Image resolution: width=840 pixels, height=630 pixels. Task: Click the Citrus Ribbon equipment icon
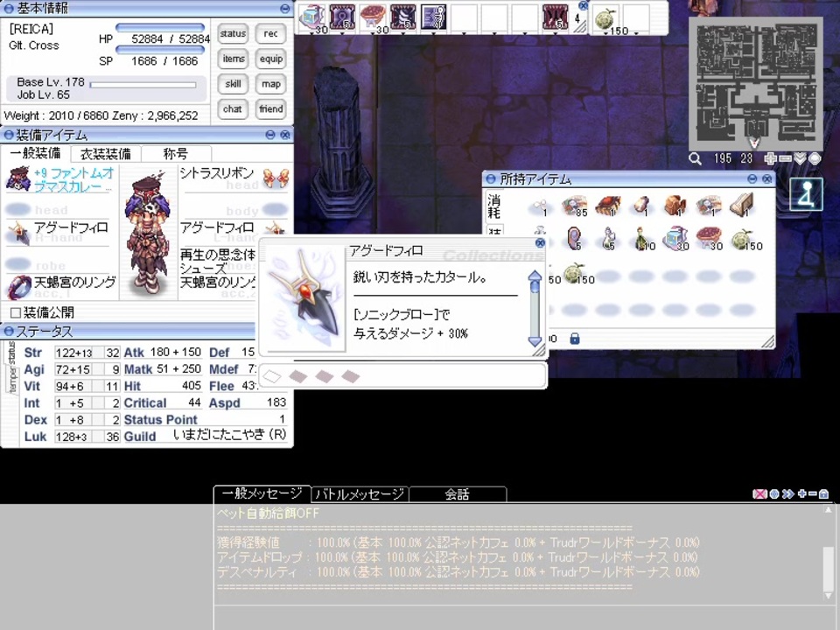coord(276,178)
